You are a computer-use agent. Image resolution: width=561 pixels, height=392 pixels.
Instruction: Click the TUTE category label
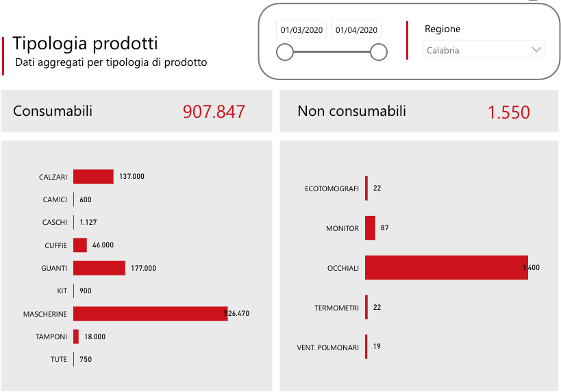point(59,360)
